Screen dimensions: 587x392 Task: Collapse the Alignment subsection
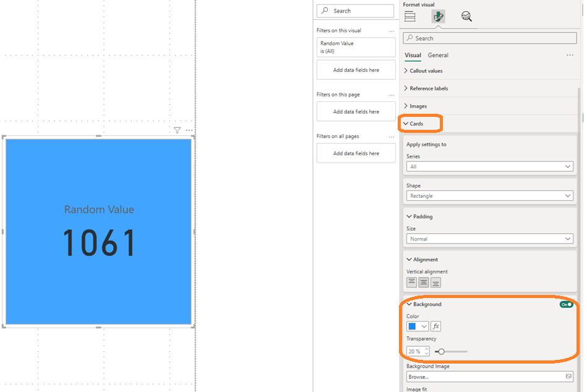pos(422,259)
